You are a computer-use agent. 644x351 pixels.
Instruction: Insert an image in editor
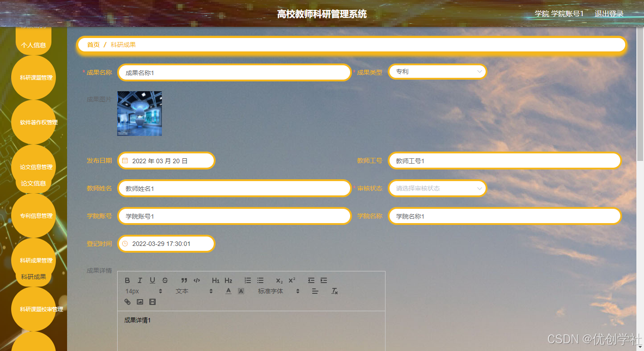[x=140, y=302]
